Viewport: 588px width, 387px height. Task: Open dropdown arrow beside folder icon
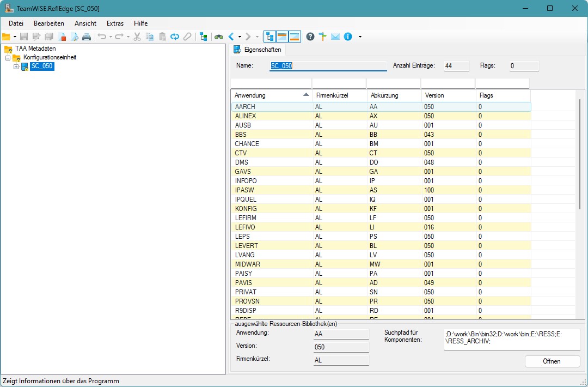15,37
